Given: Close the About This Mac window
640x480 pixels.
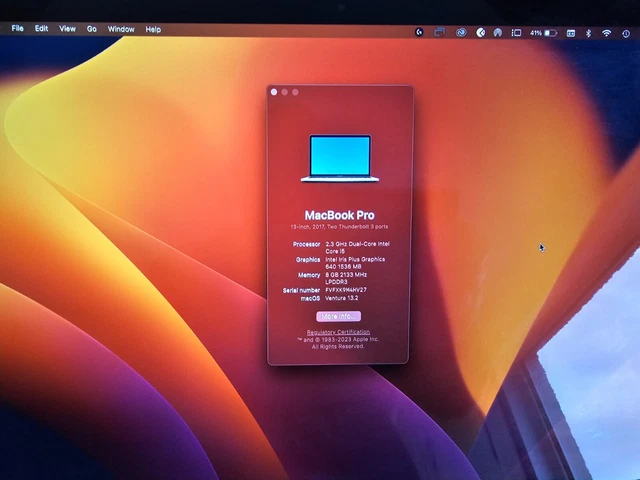Looking at the screenshot, I should click(x=274, y=92).
